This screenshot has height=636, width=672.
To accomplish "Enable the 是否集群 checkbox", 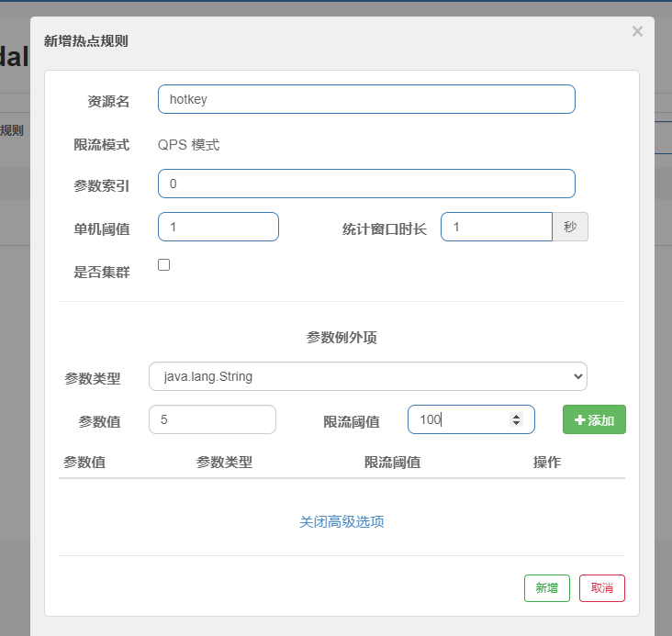I will [x=164, y=265].
